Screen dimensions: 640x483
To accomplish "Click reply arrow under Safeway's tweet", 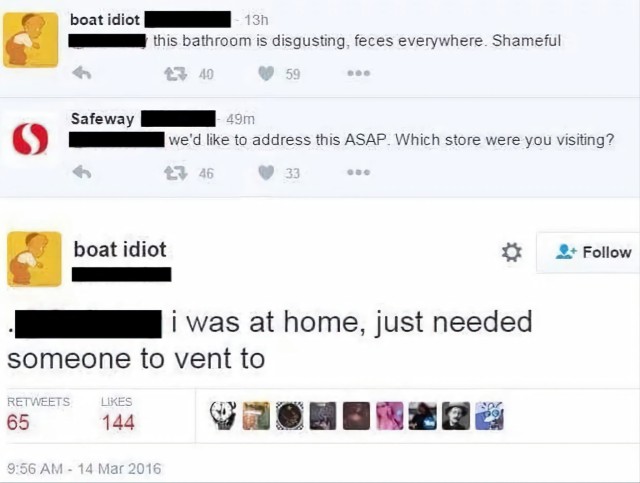I will pyautogui.click(x=82, y=172).
